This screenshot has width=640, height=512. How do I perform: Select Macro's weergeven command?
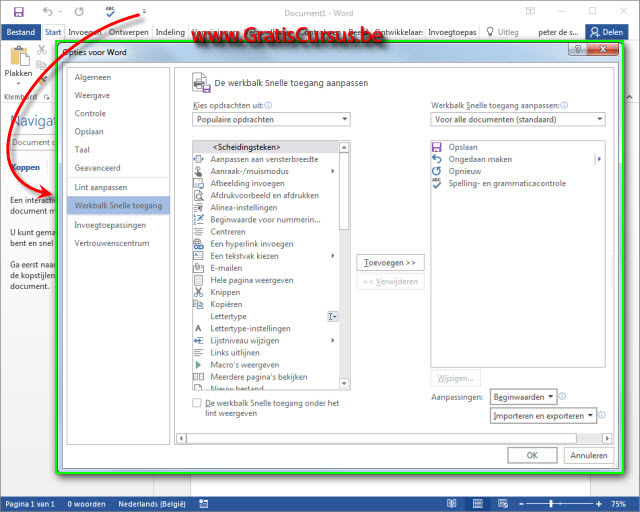(x=265, y=365)
